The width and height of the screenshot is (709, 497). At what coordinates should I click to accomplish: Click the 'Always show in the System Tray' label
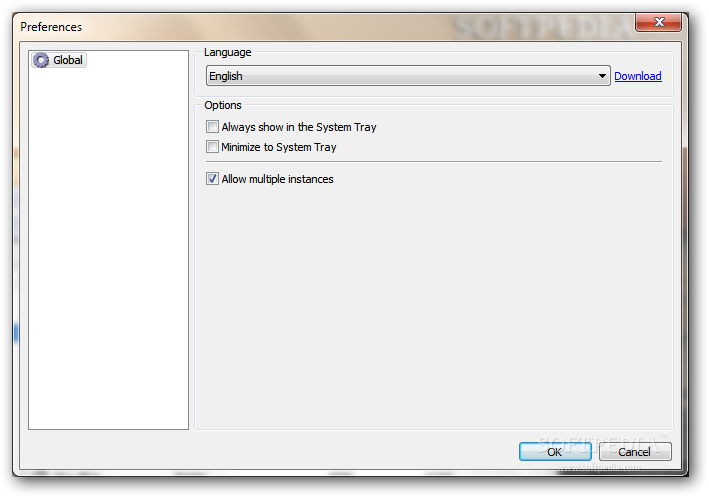point(299,127)
